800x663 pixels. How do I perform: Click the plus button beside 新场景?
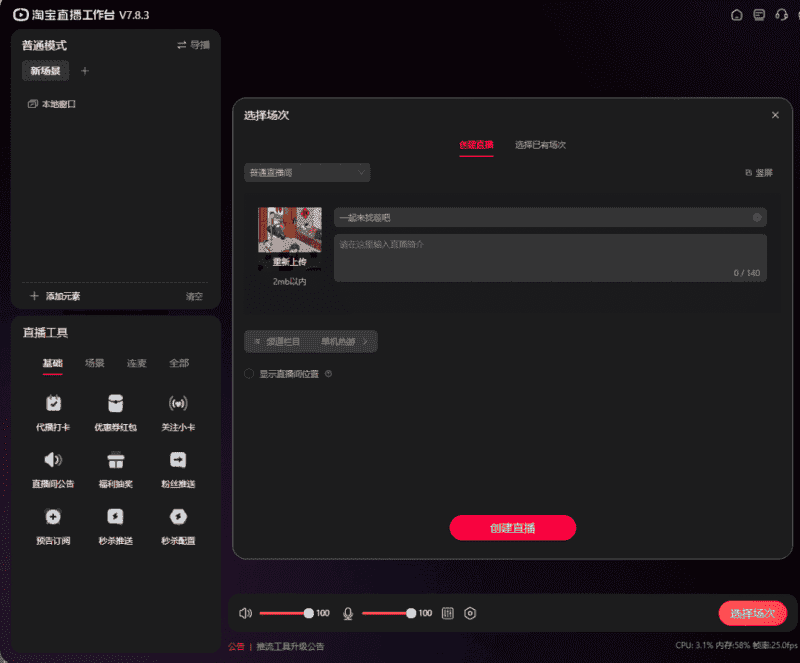[85, 71]
